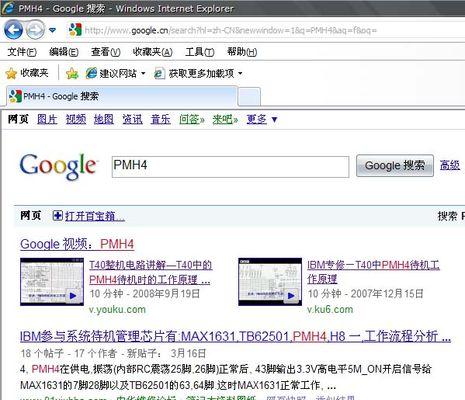Expand the 建议网站 dropdown arrow
Viewport: 465px width, 400px height.
pos(143,73)
